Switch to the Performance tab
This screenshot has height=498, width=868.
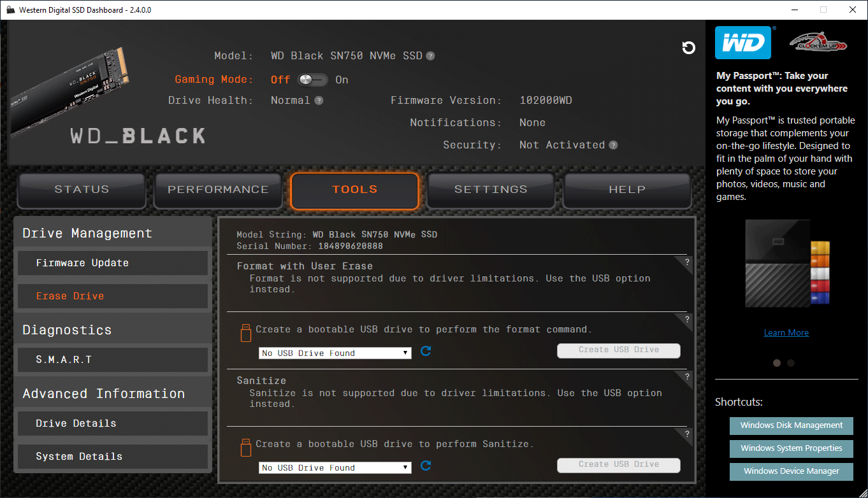click(218, 190)
